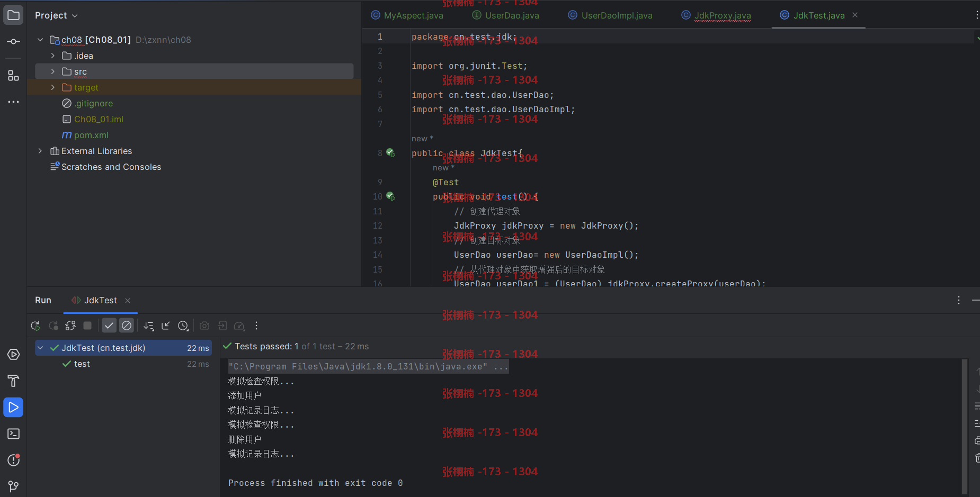
Task: Collapse JdkTest (cn.test.jdk) result node
Action: point(40,348)
